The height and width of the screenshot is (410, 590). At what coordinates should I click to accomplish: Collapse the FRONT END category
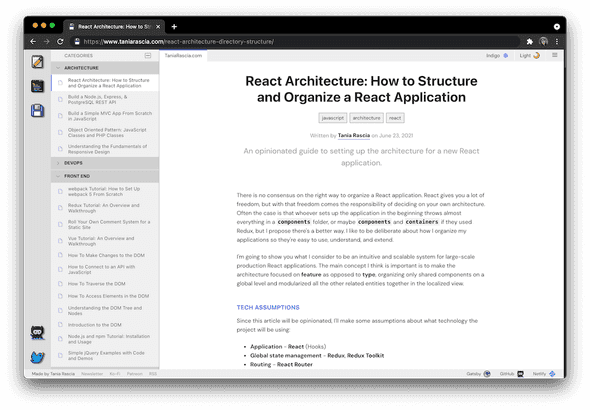[x=105, y=176]
